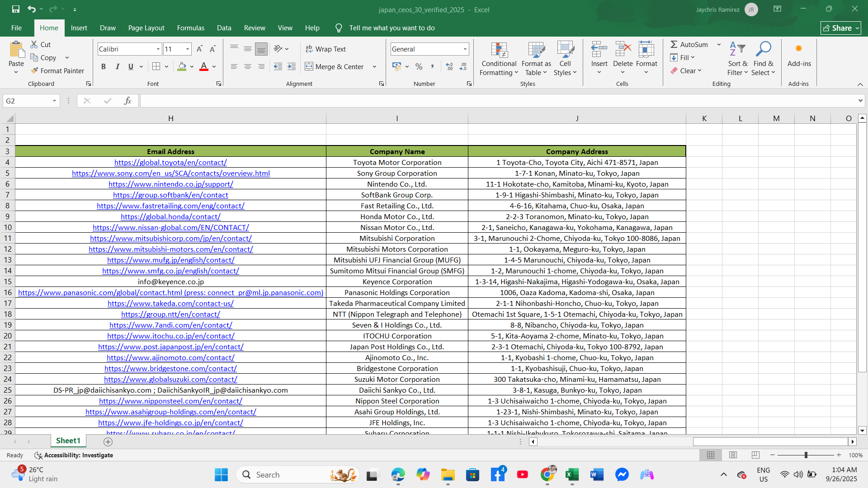Expand the Number Format dropdown

pos(465,49)
